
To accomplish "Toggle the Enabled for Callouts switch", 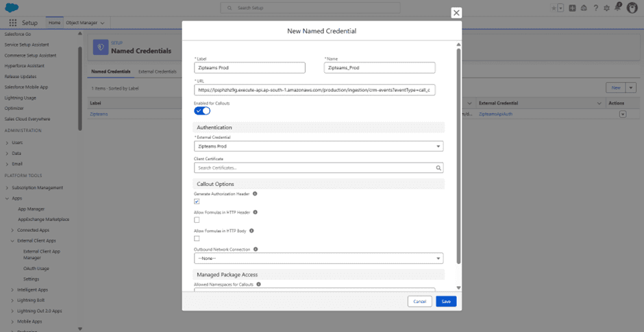I will coord(202,110).
